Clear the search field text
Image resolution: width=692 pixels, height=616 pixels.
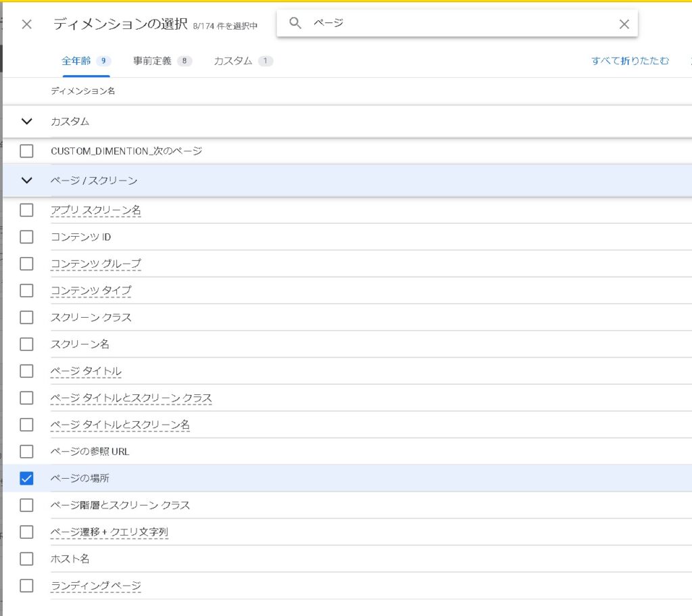pyautogui.click(x=624, y=24)
